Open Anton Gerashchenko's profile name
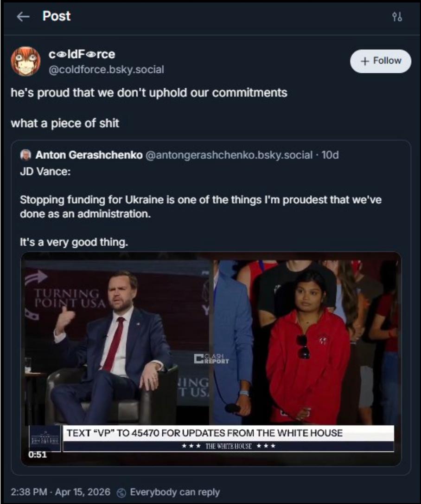Viewport: 421px width, 504px height. pos(89,155)
